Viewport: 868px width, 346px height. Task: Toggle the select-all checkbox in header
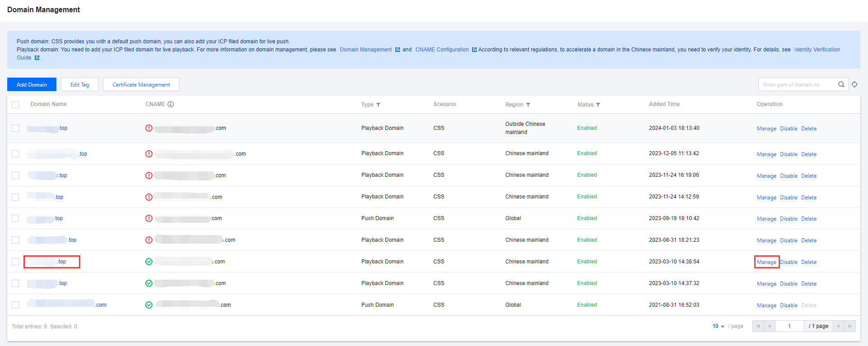coord(15,105)
